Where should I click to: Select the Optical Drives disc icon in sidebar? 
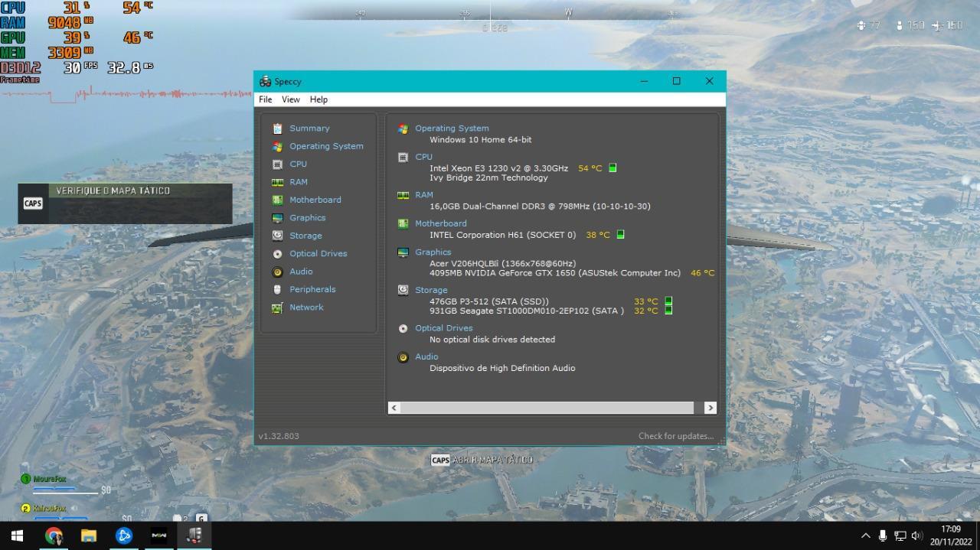(277, 254)
